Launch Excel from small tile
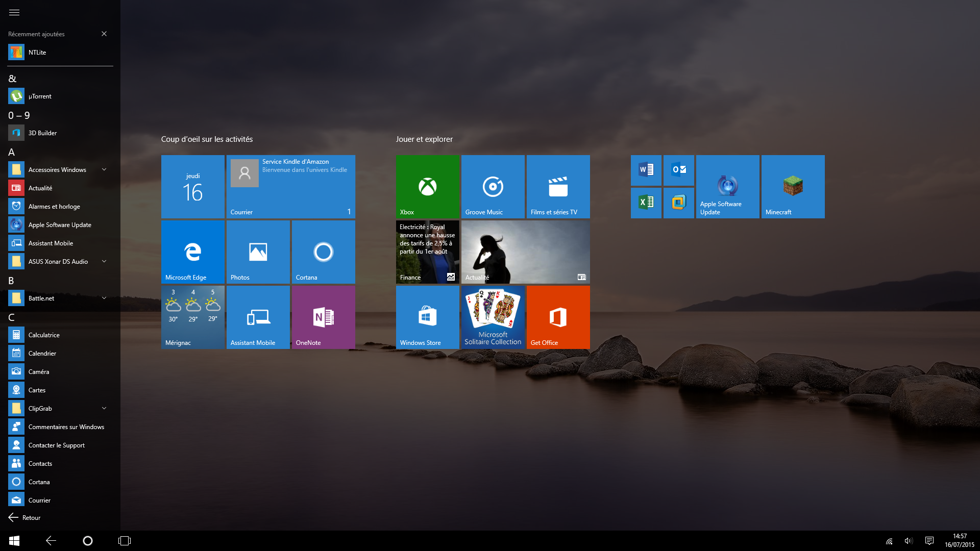Screen dimensions: 980x551 click(x=646, y=203)
